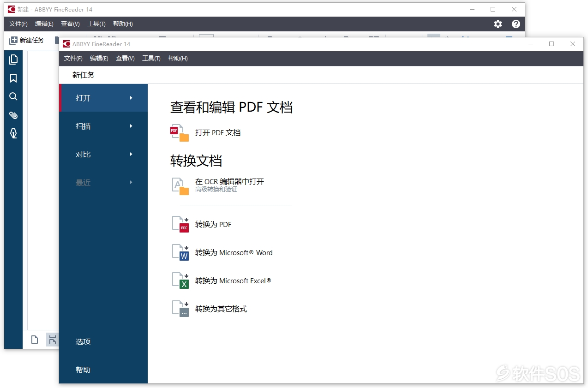Image resolution: width=588 pixels, height=388 pixels.
Task: Open 帮助(H) menu in back window
Action: click(123, 24)
